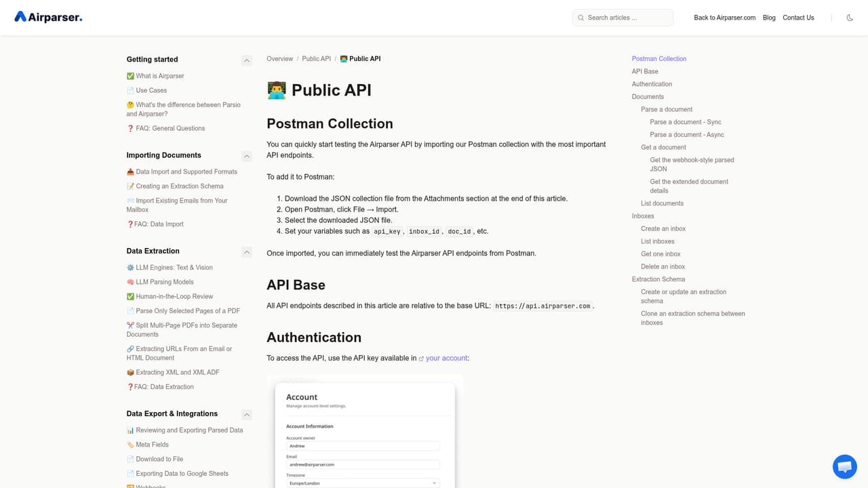
Task: Jump to Parse a document - Sync
Action: tap(686, 122)
